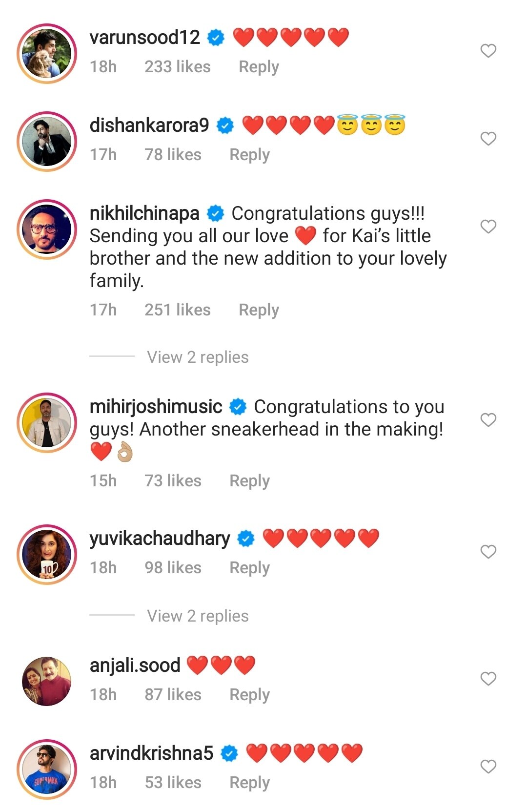This screenshot has width=527, height=812.
Task: Open dishankarora9's profile picture
Action: (47, 142)
